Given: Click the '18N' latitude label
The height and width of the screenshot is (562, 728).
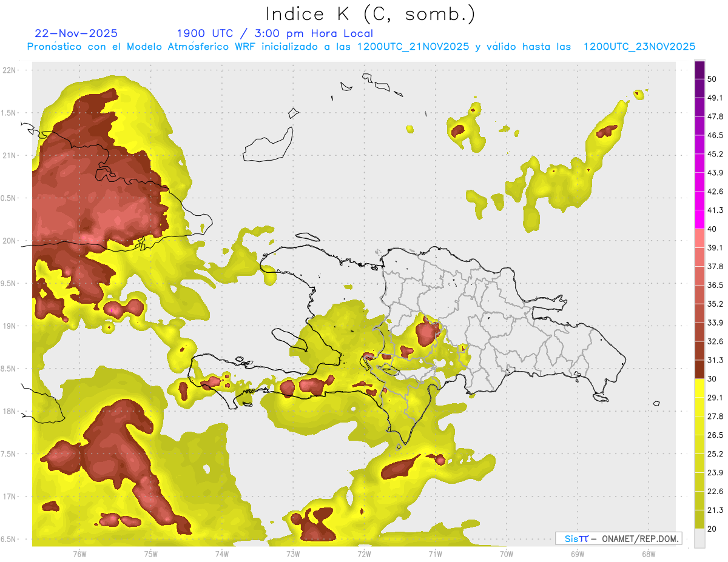Looking at the screenshot, I should coord(10,411).
